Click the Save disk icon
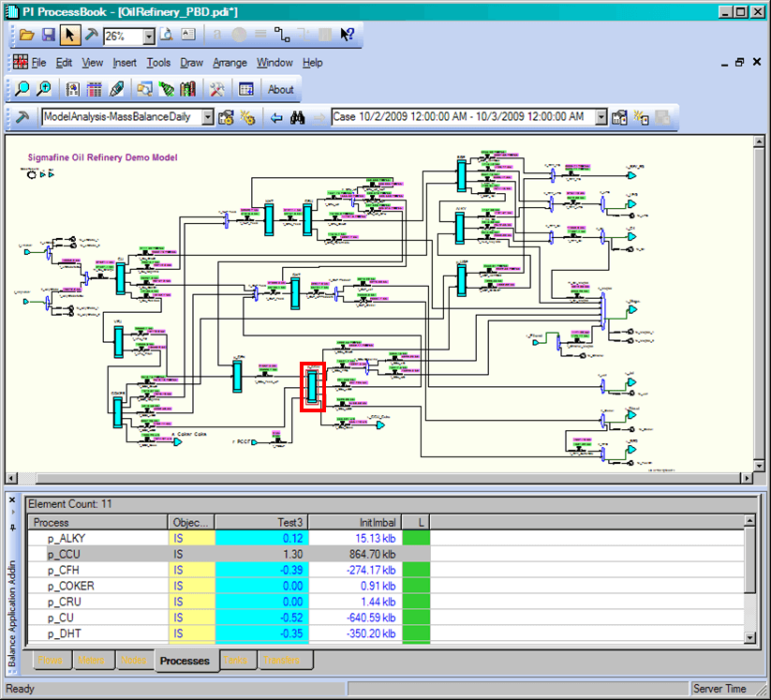The width and height of the screenshot is (771, 700). click(x=48, y=36)
